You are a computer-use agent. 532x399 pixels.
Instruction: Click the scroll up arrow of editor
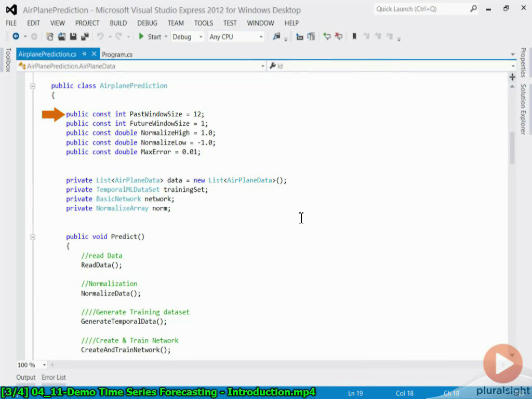512,87
